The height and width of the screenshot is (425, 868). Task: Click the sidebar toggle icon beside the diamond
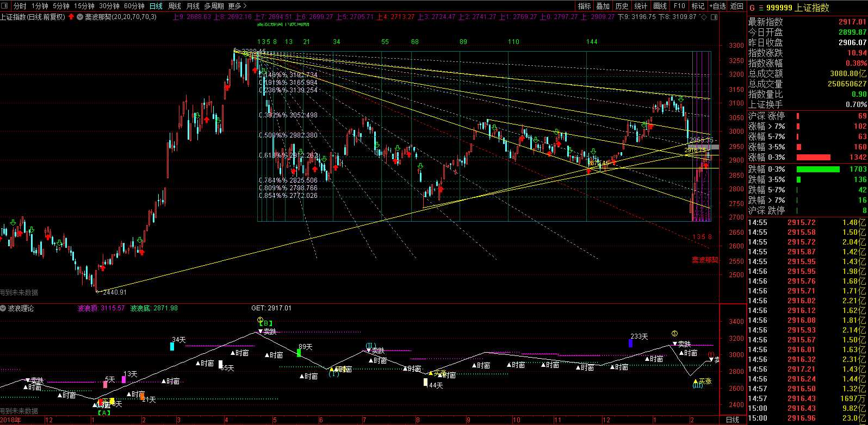(714, 17)
